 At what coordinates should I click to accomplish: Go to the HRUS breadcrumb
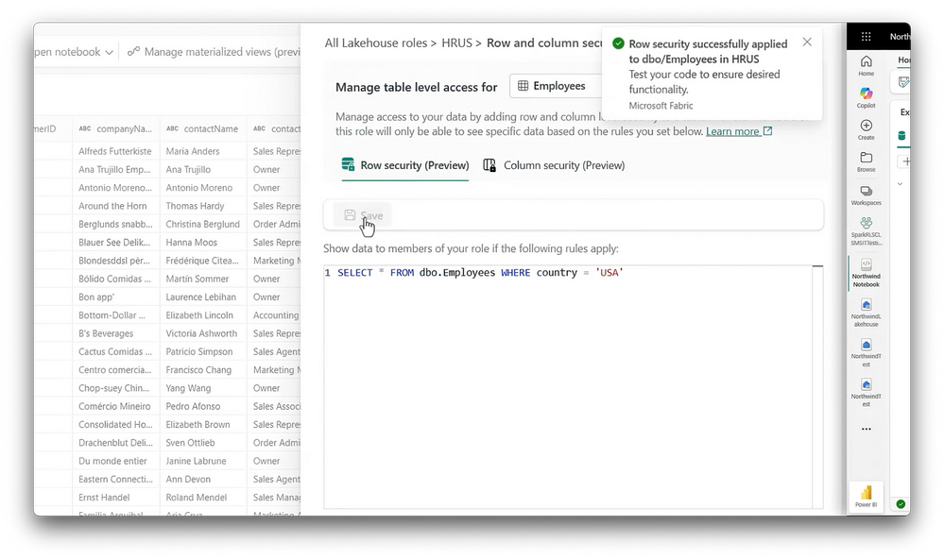[x=456, y=42]
